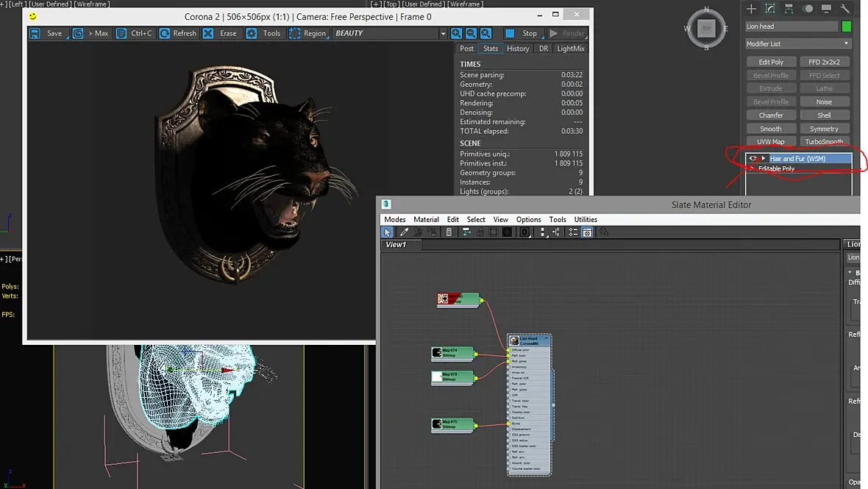The width and height of the screenshot is (868, 489).
Task: Toggle Hair and Fur modifier visibility eye
Action: pyautogui.click(x=753, y=158)
